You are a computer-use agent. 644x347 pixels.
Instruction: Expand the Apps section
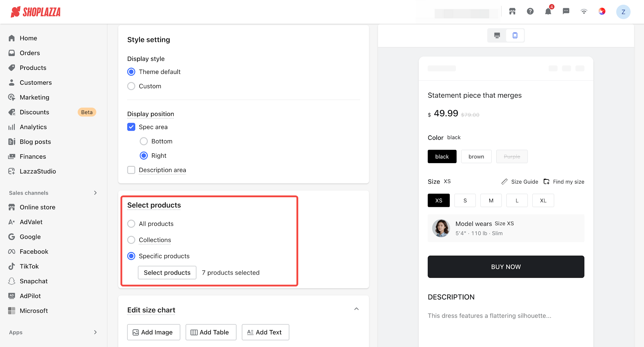tap(95, 332)
